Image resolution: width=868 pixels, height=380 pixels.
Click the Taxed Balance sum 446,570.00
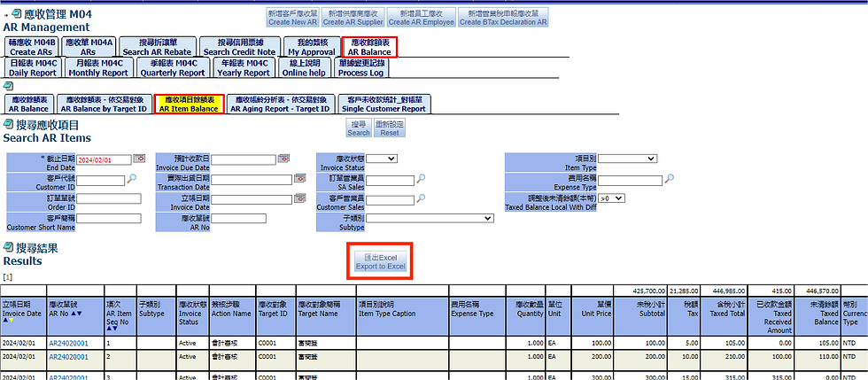821,291
